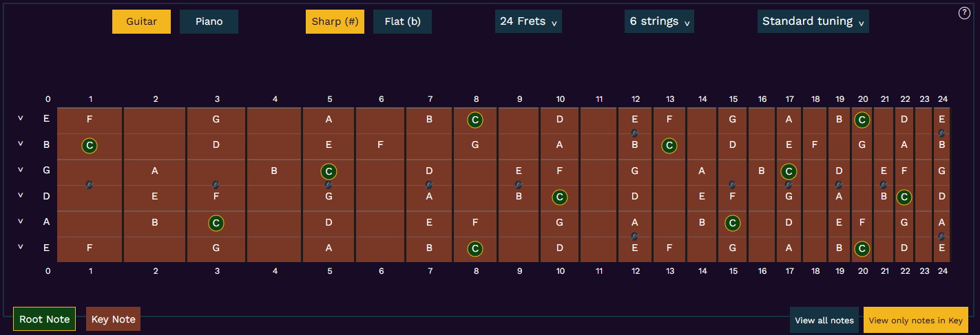The image size is (980, 335).
Task: Expand tuning arrow for the high E string
Action: (21, 118)
